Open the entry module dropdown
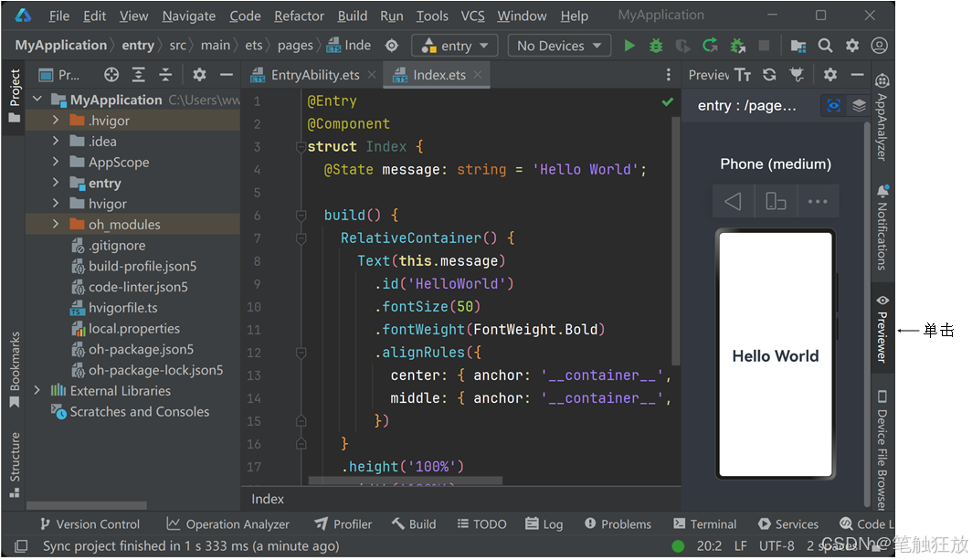Screen dimensions: 972x560 [455, 46]
